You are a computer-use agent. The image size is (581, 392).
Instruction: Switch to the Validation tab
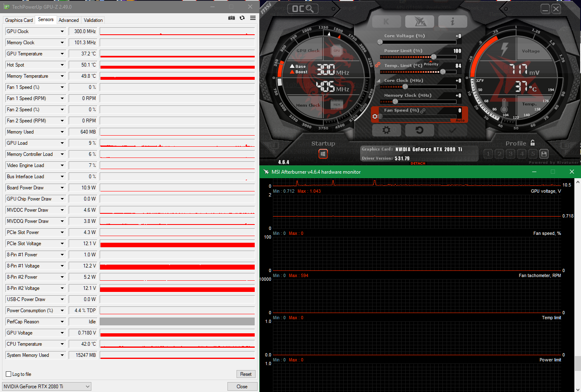pyautogui.click(x=93, y=20)
